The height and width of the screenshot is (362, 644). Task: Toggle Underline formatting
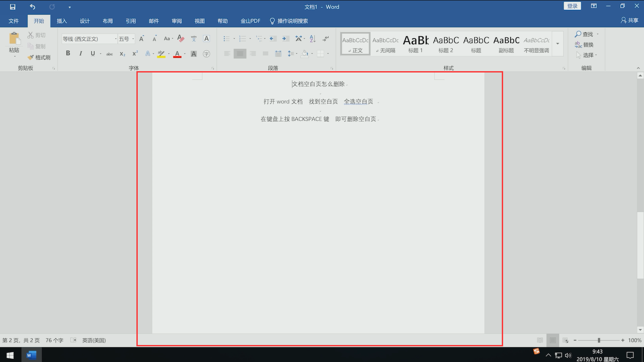pos(93,54)
